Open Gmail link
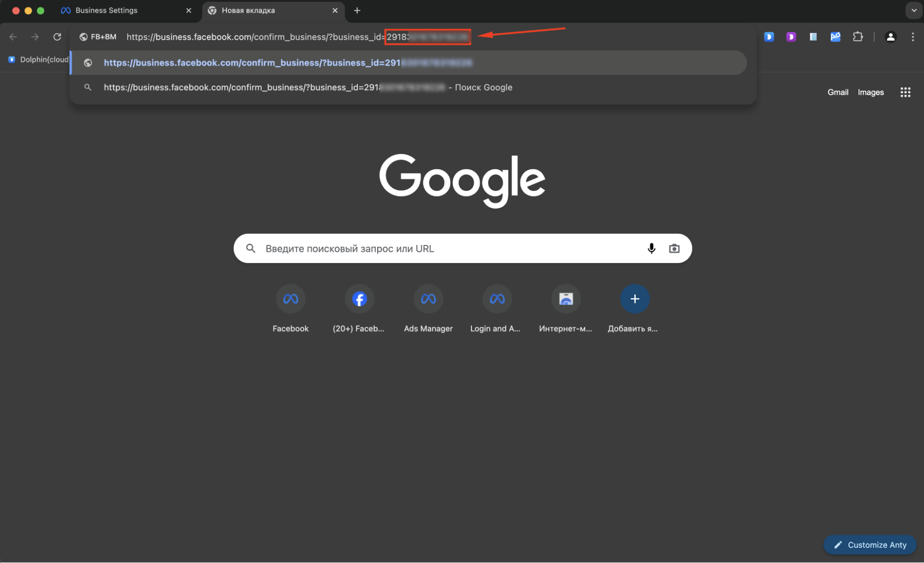Screen dimensions: 924x563 (838, 92)
